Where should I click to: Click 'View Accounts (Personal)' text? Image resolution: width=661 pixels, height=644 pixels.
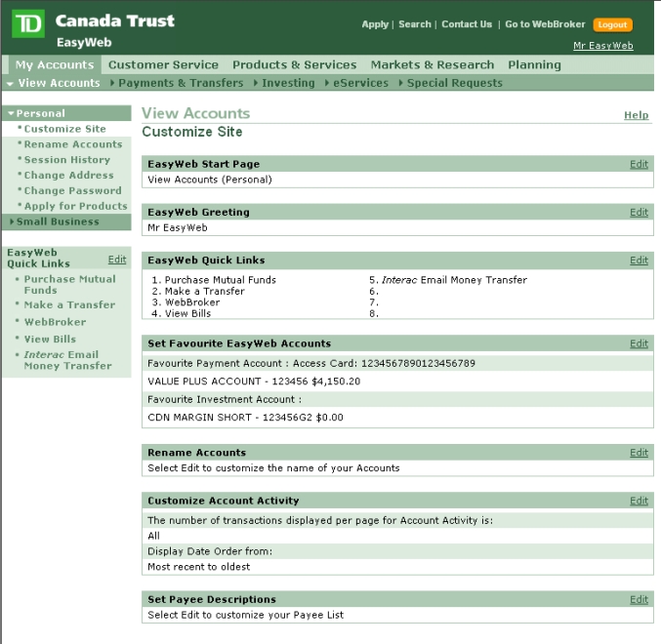210,180
